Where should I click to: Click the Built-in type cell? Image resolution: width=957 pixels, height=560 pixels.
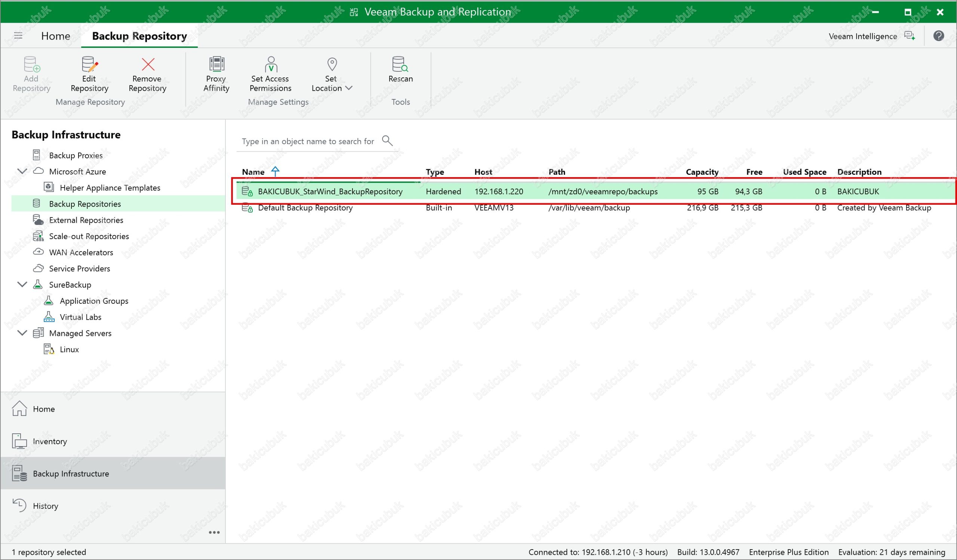click(439, 208)
